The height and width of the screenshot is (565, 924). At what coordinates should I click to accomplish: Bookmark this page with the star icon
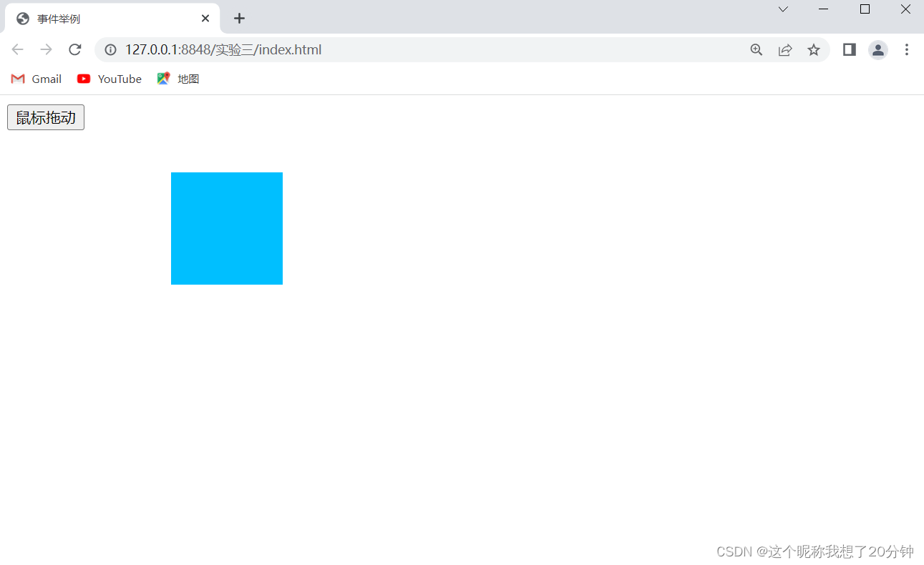[x=814, y=50]
